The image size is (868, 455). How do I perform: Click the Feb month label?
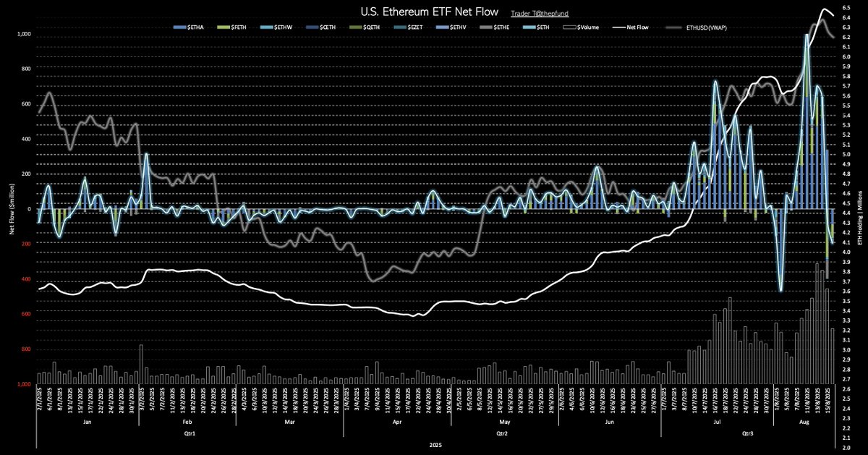187,421
